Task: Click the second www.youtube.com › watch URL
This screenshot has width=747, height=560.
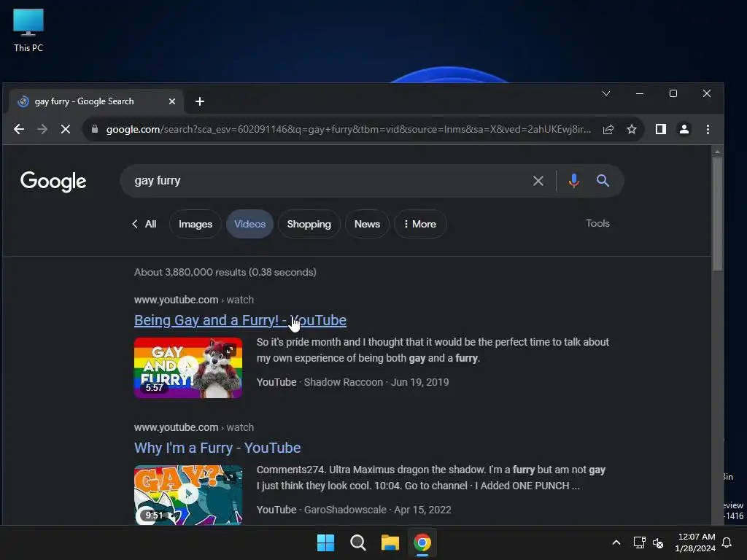Action: 194,427
